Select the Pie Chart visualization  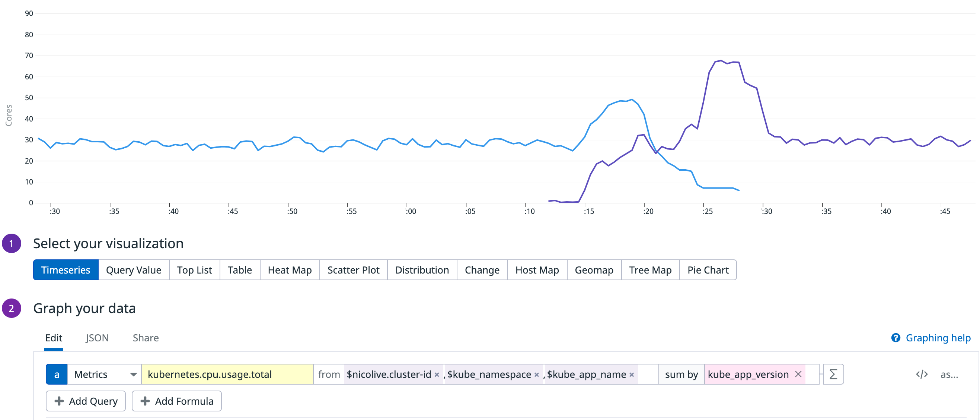pos(708,269)
